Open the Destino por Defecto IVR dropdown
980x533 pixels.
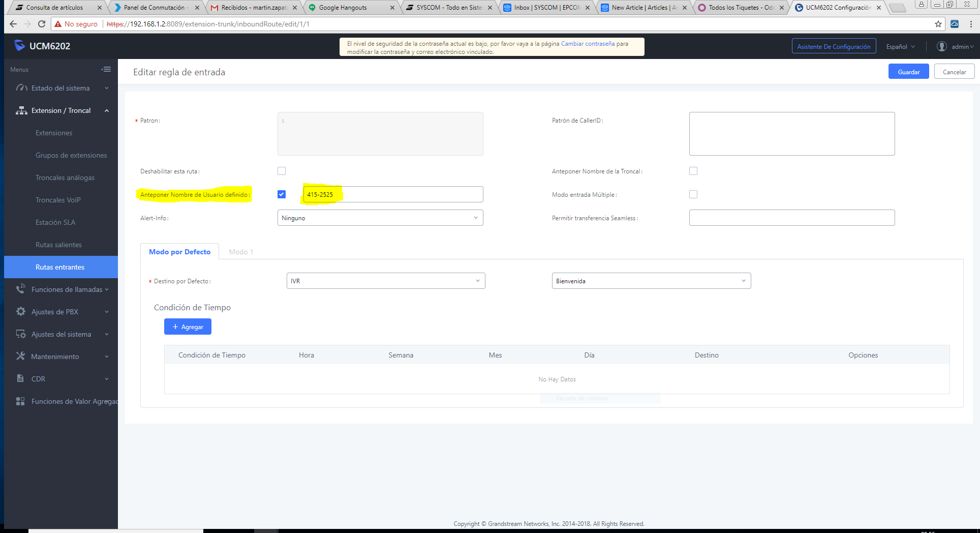(386, 281)
